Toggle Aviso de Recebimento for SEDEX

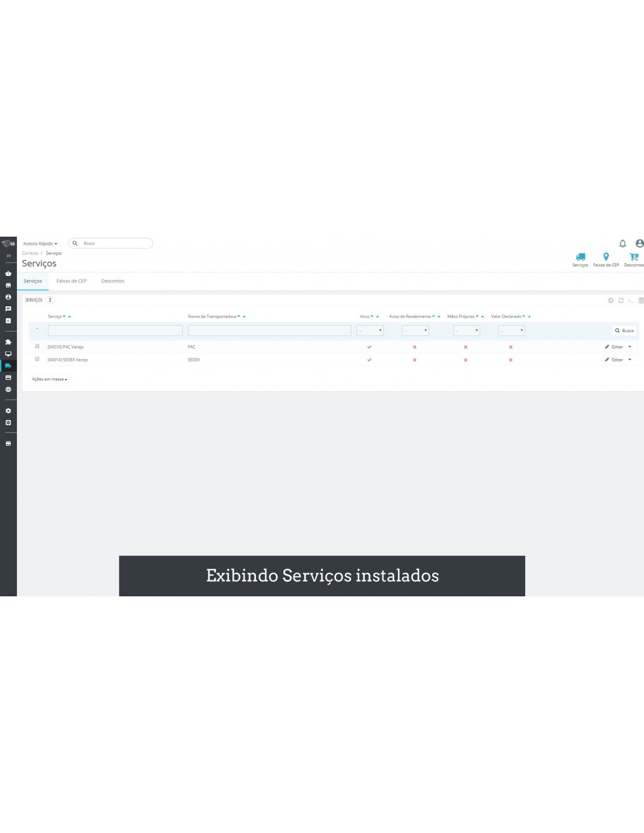coord(415,360)
